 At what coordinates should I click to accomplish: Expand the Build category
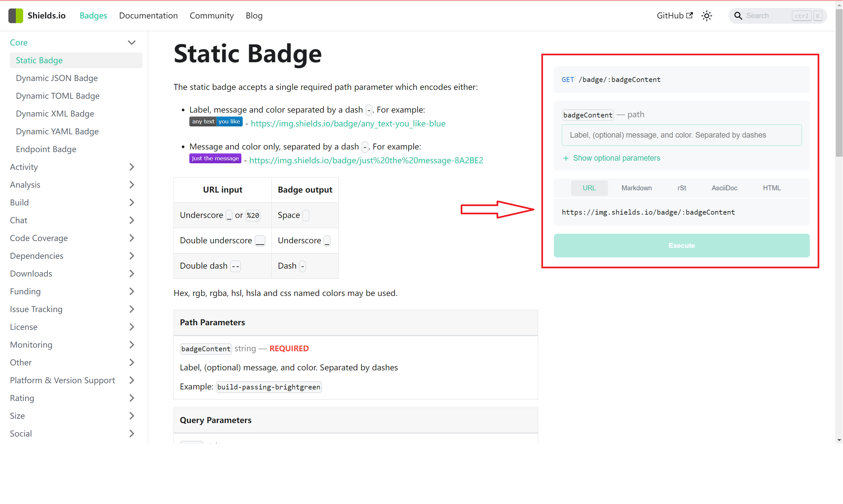point(131,202)
